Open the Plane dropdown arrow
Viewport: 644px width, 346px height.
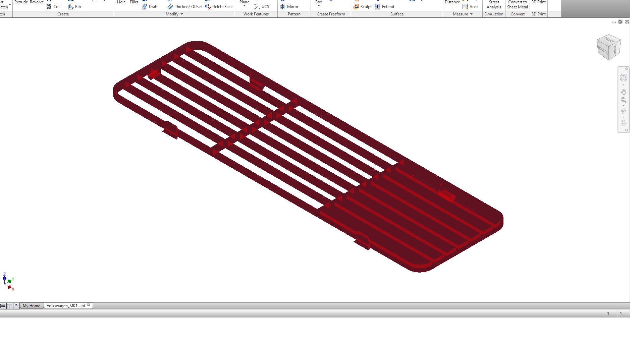point(244,6)
